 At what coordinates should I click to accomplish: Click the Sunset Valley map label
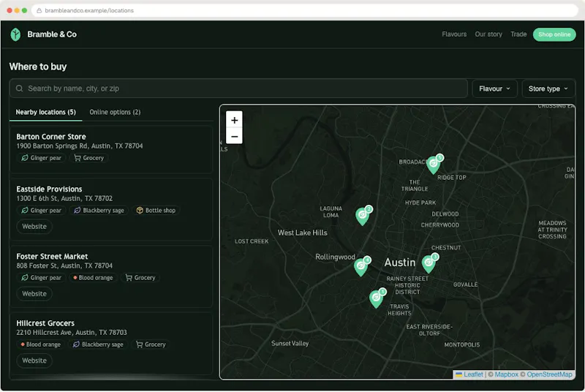290,343
